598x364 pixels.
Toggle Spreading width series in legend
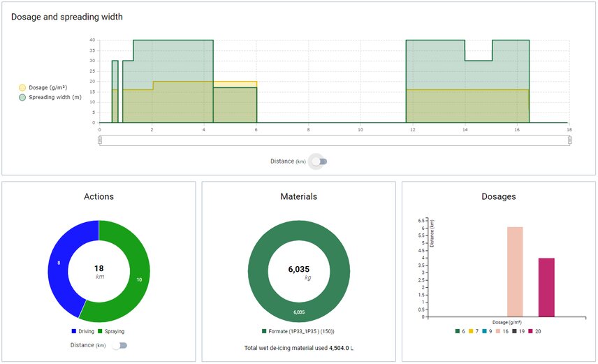click(x=50, y=98)
